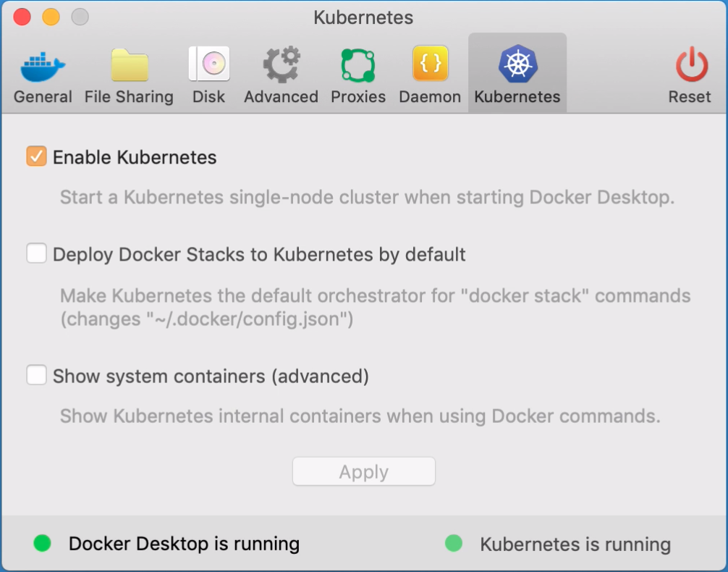Minimize the window with yellow button
This screenshot has height=572, width=728.
coord(51,17)
